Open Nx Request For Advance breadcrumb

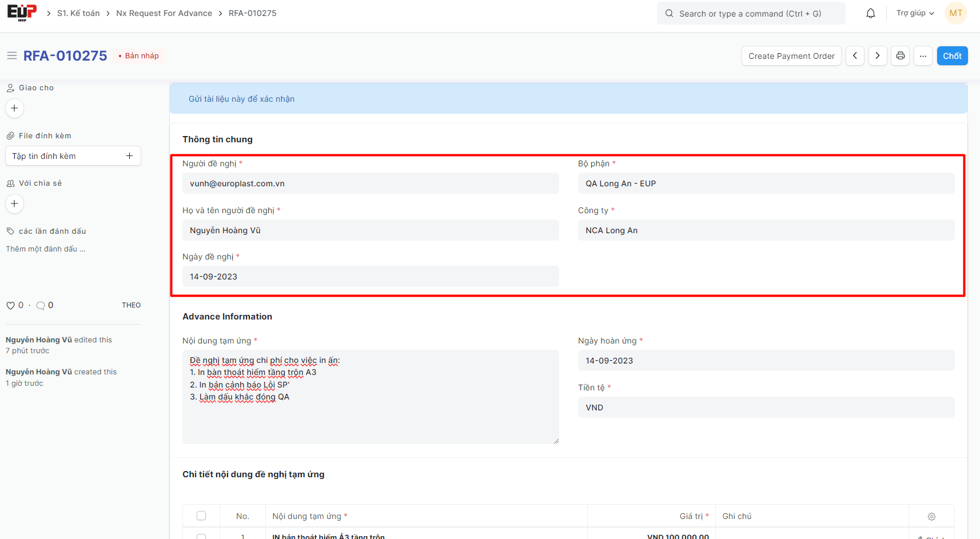pyautogui.click(x=164, y=13)
